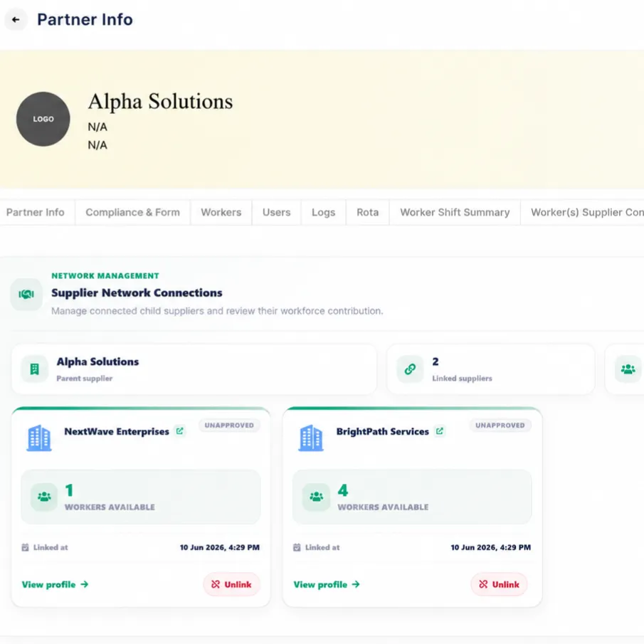Go to the Logs tab
644x644 pixels.
coord(323,212)
